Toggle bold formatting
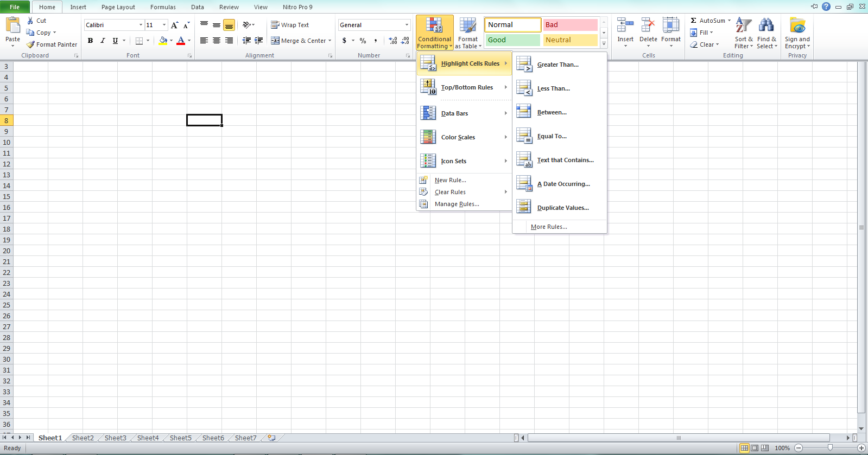The image size is (868, 455). (90, 41)
